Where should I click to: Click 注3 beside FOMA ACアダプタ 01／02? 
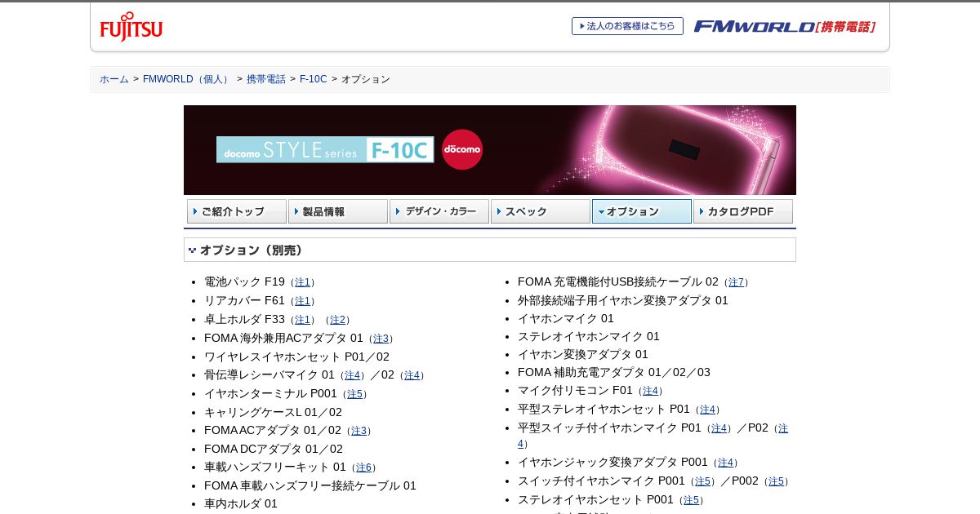click(359, 431)
